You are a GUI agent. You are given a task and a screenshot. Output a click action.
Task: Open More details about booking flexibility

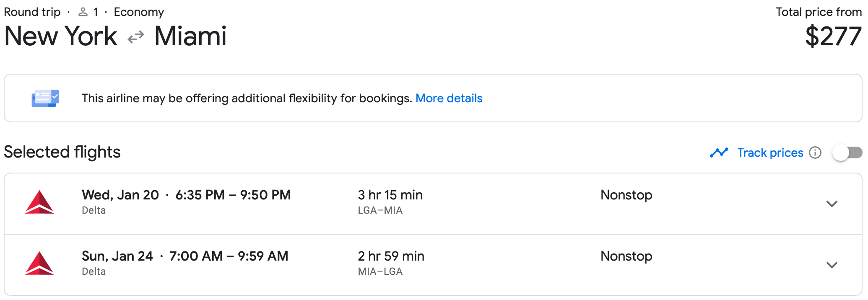point(449,98)
